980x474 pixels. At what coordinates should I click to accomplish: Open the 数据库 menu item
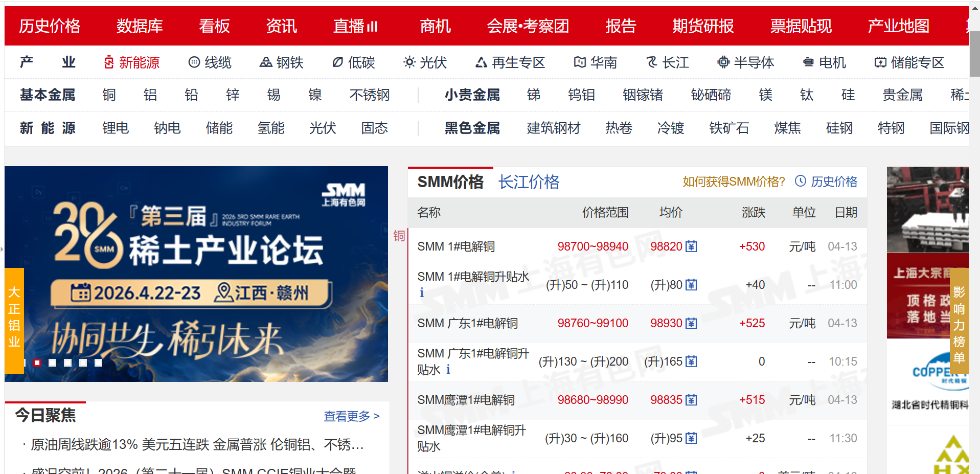tap(139, 26)
